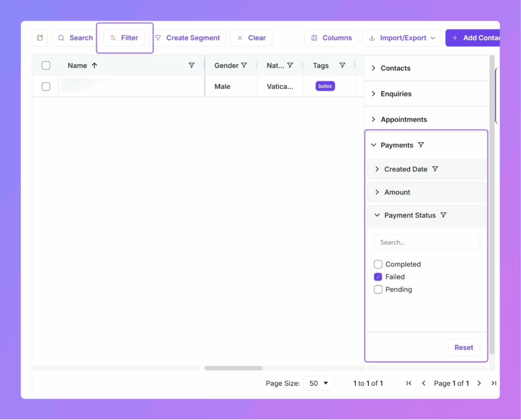Open the Tags column filter funnel
Image resolution: width=521 pixels, height=420 pixels.
342,65
